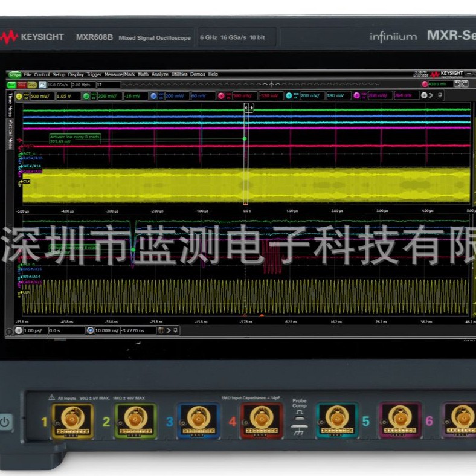476x476 pixels.
Task: Click the 1.00 µs/ timebase scale field
Action: coord(36,330)
